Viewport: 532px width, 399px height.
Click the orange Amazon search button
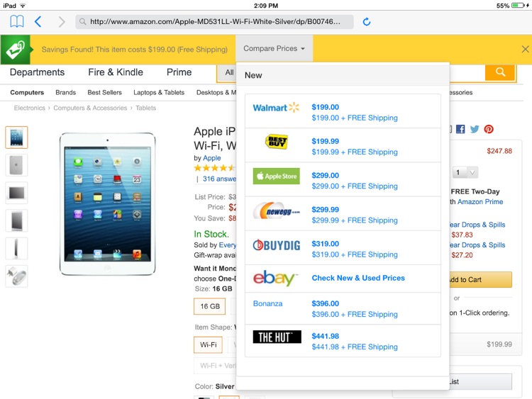click(501, 72)
